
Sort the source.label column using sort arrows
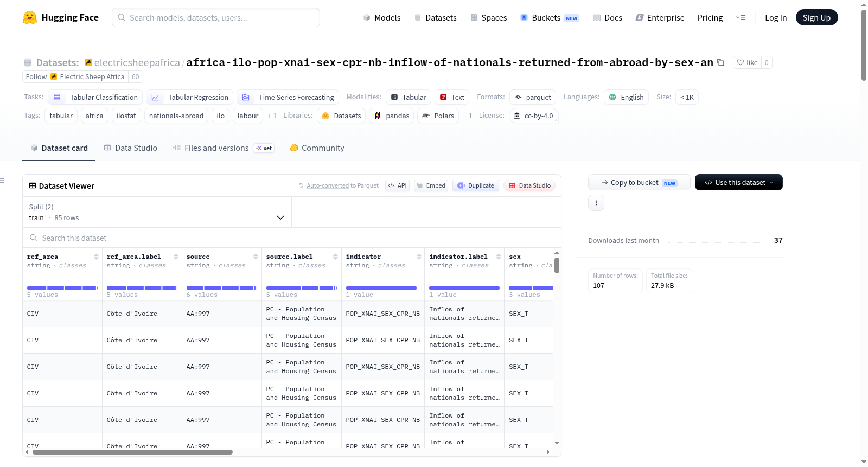[335, 257]
